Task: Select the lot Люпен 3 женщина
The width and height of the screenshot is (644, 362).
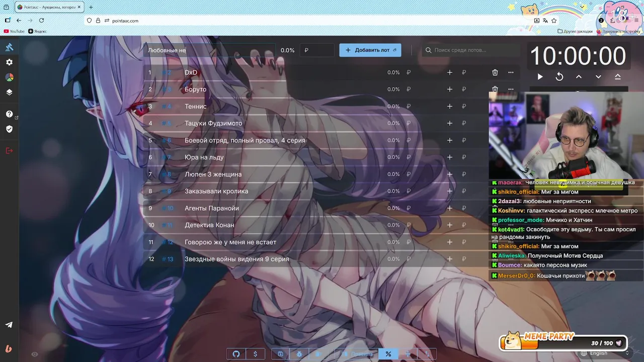Action: [x=213, y=174]
